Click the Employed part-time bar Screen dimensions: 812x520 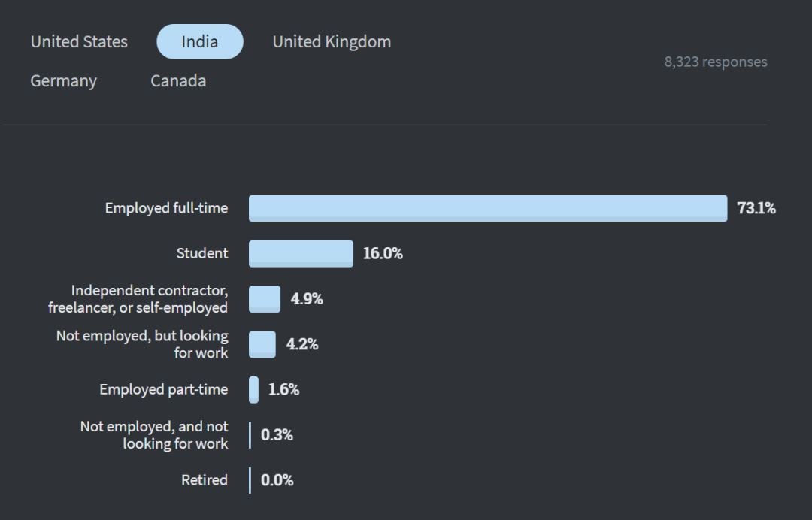click(x=254, y=389)
